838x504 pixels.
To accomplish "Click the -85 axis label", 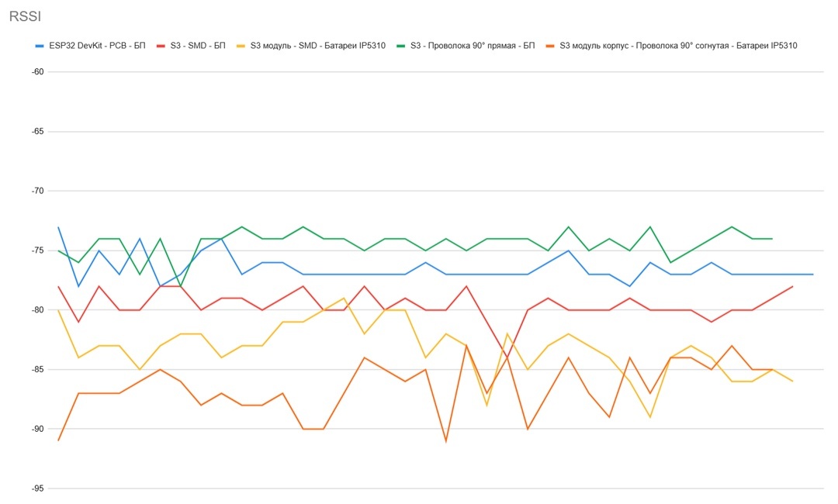I will click(37, 370).
